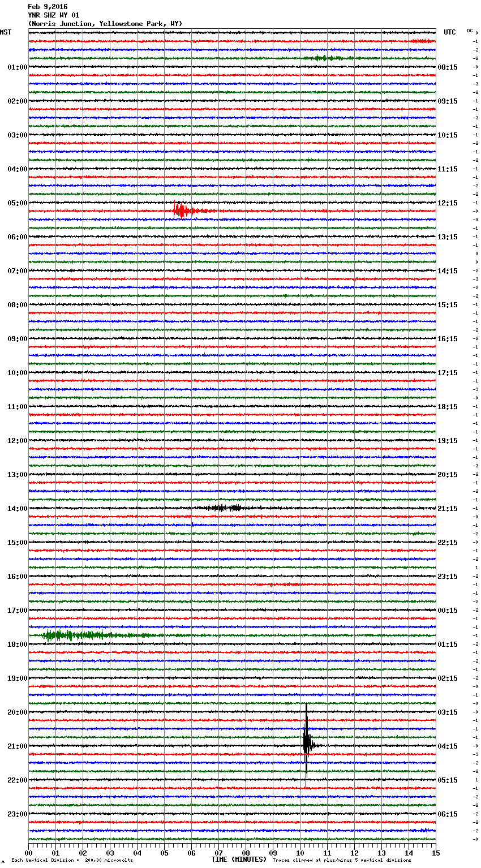481x868 pixels.
Task: Select the 18:00 MST time label
Action: click(x=18, y=644)
